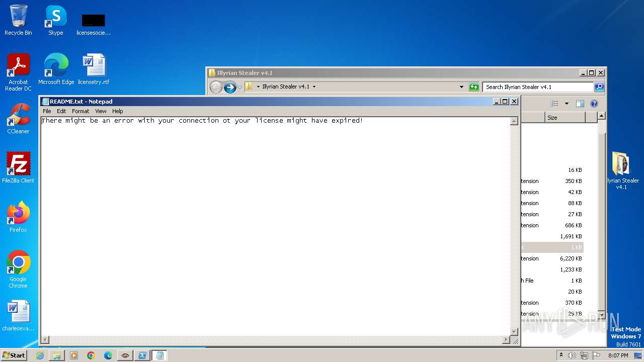Click inside the Notepad text area
Screen dimensions: 644x362
(x=275, y=226)
